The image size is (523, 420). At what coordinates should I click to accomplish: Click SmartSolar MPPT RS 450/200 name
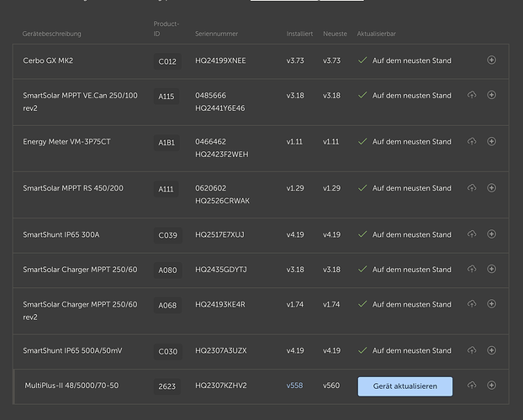pos(72,188)
